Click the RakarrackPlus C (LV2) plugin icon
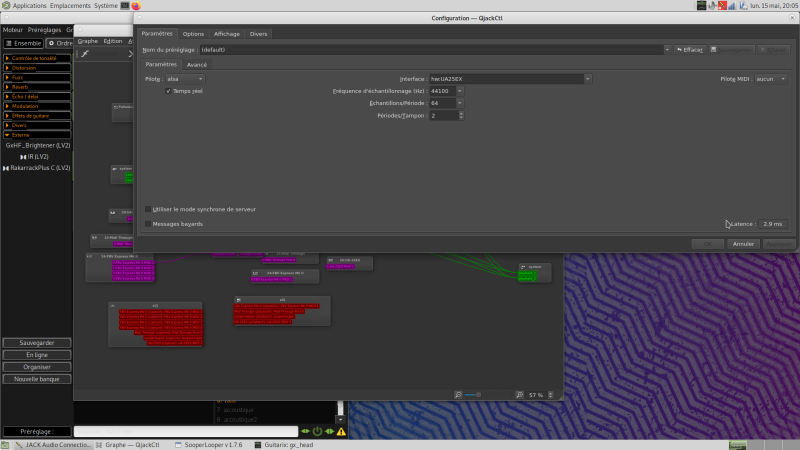This screenshot has height=450, width=800. click(6, 168)
